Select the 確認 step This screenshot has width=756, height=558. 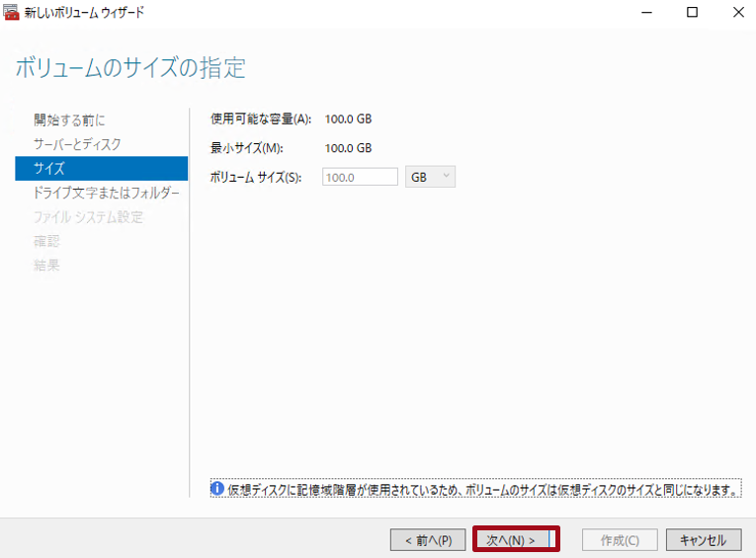pos(46,241)
